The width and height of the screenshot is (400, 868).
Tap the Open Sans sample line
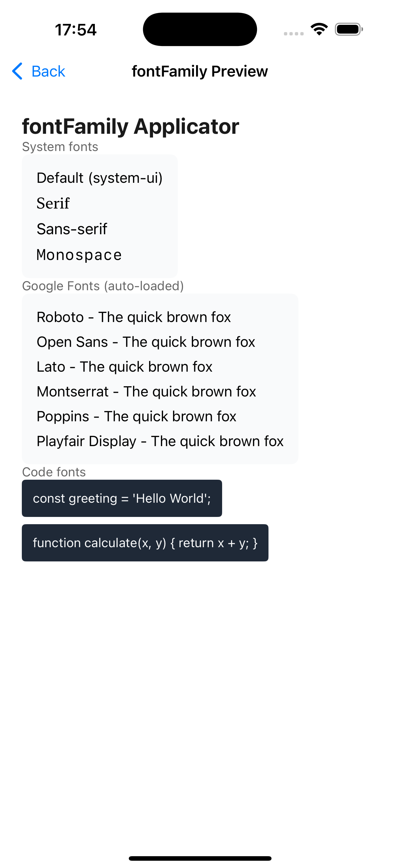(x=146, y=342)
